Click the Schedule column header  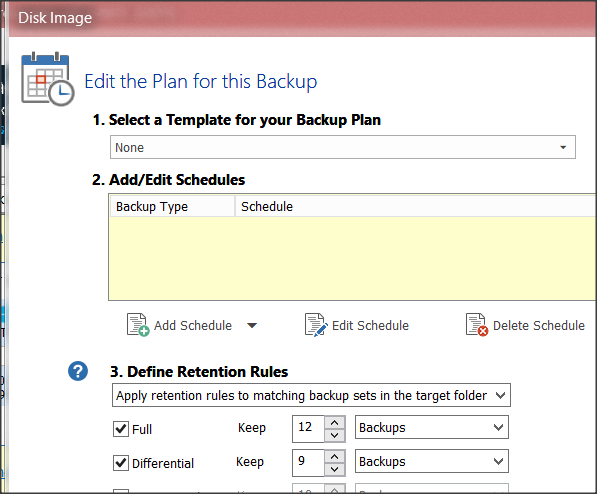click(x=416, y=206)
